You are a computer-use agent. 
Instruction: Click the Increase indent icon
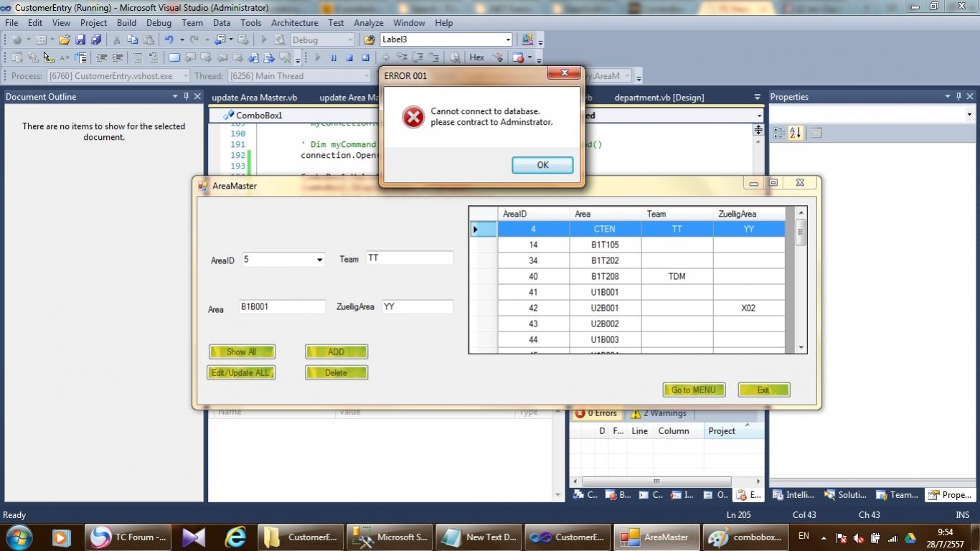click(118, 57)
